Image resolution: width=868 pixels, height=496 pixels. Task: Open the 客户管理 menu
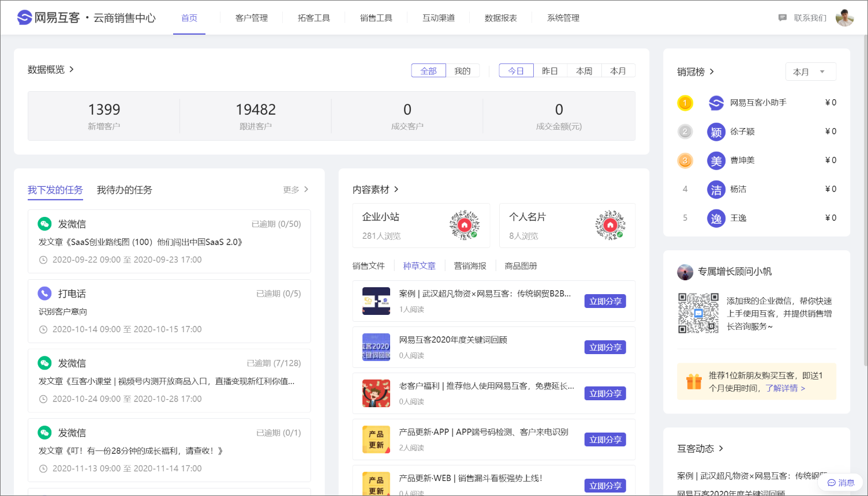click(252, 18)
